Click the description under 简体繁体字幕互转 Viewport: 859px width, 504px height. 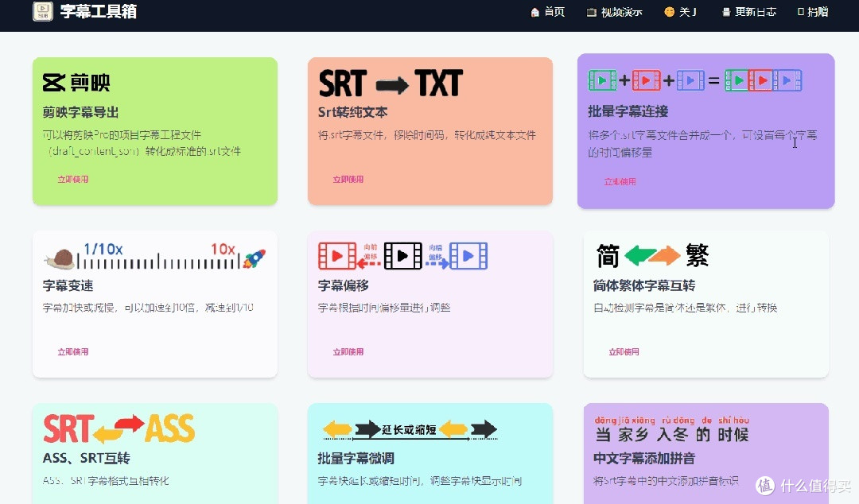[x=686, y=308]
